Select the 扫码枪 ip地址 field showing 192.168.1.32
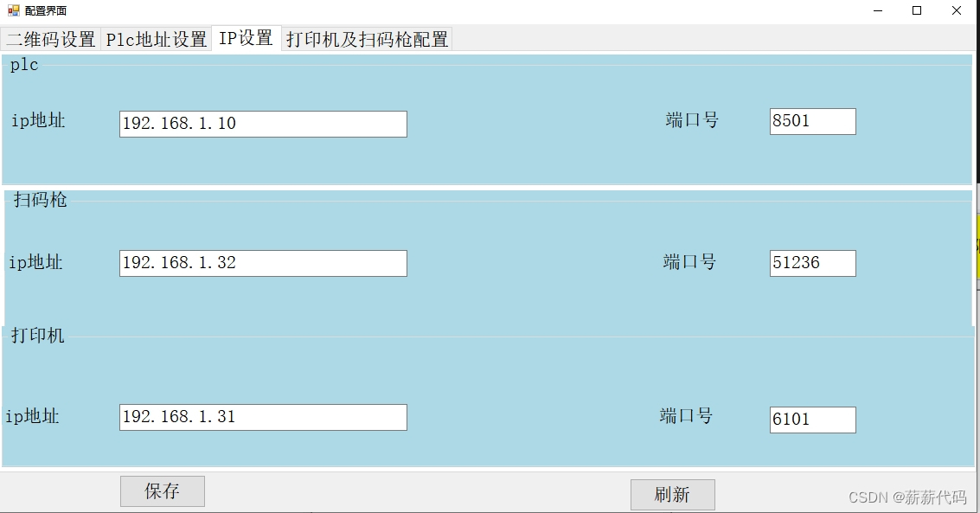Viewport: 980px width, 513px height. coord(263,263)
